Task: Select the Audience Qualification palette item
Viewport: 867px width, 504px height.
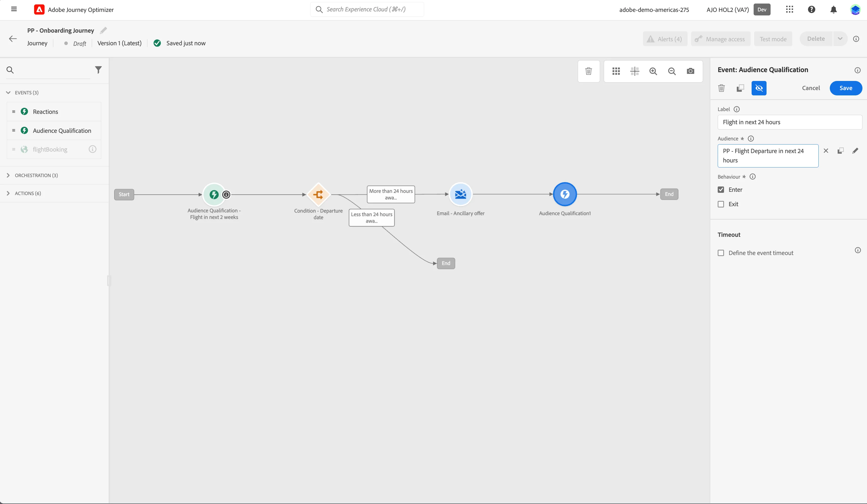Action: 54,130
